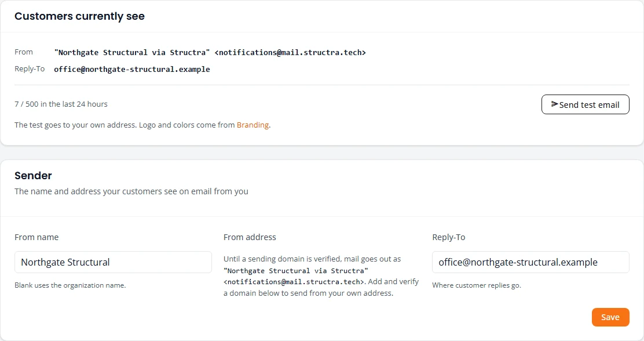Focus the From name input field
Viewport: 644px width, 341px height.
click(x=113, y=262)
